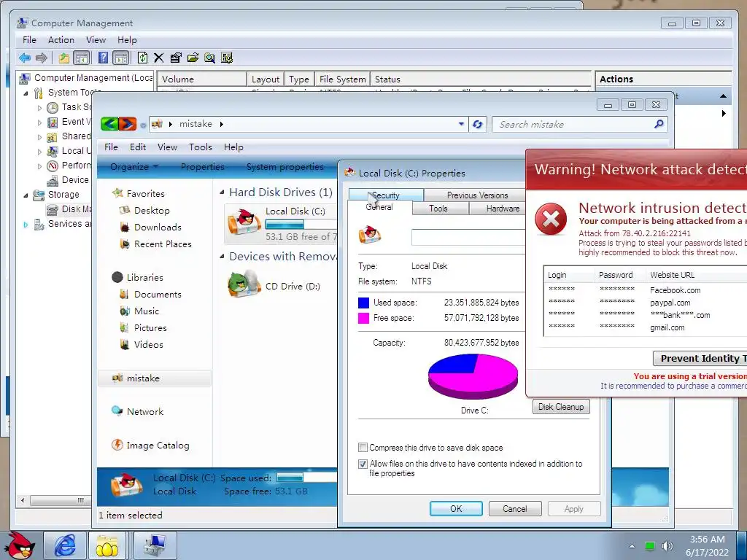Image resolution: width=747 pixels, height=560 pixels.
Task: Click the Up one level folder icon
Action: pos(64,58)
